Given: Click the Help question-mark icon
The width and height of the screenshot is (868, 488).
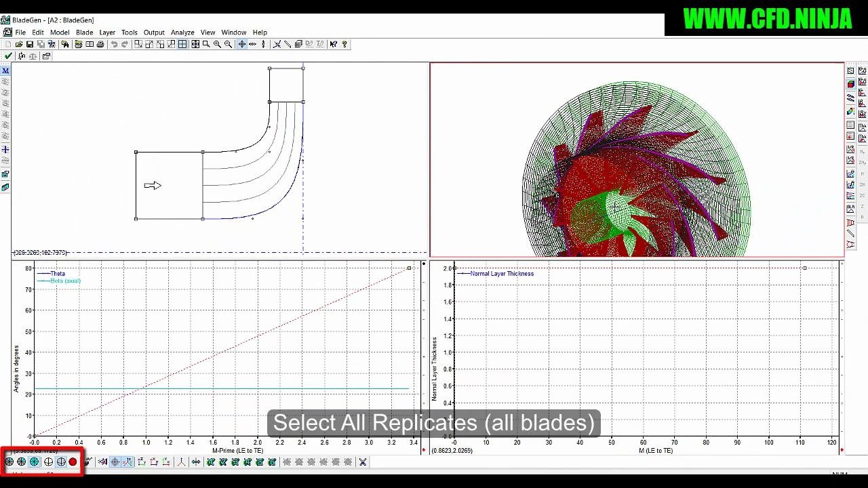Looking at the screenshot, I should tap(333, 44).
